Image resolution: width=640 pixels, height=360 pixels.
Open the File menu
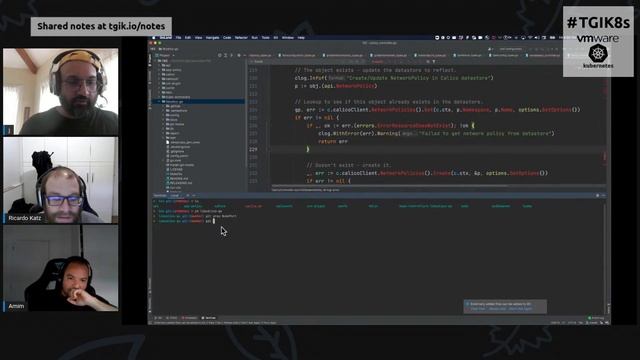click(x=178, y=38)
